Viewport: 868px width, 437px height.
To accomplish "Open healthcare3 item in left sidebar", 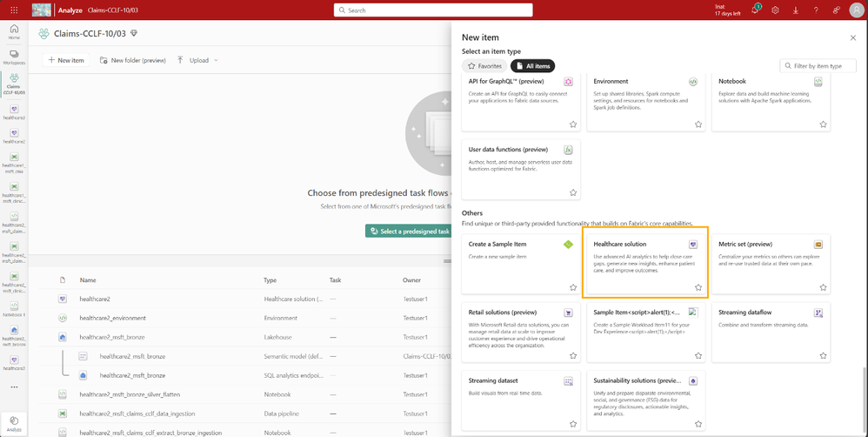I will [14, 362].
